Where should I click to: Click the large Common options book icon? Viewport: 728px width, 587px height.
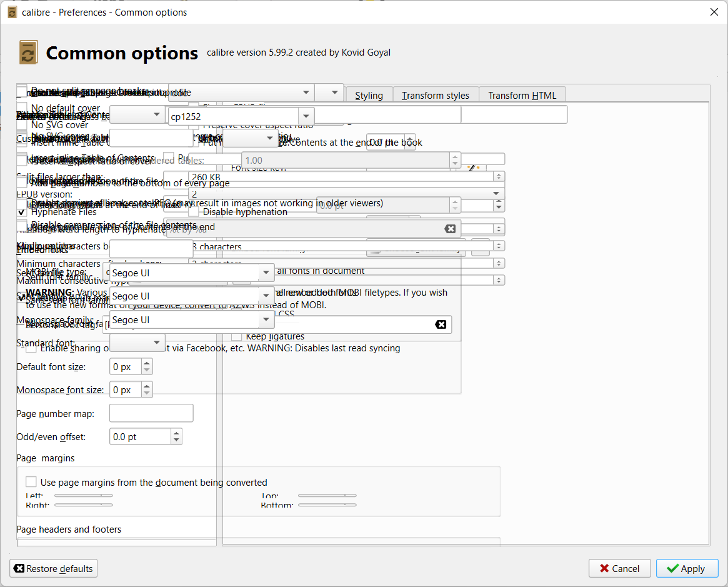[x=28, y=52]
